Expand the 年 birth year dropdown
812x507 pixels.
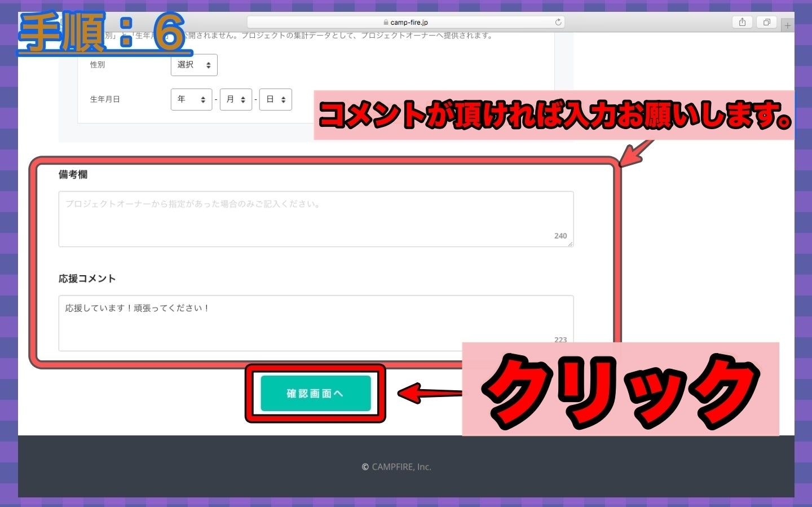(191, 99)
